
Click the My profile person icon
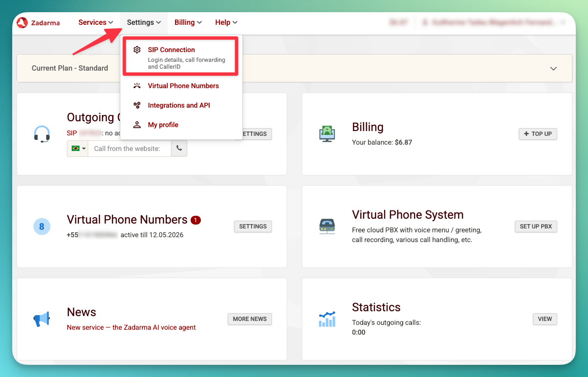(x=137, y=125)
